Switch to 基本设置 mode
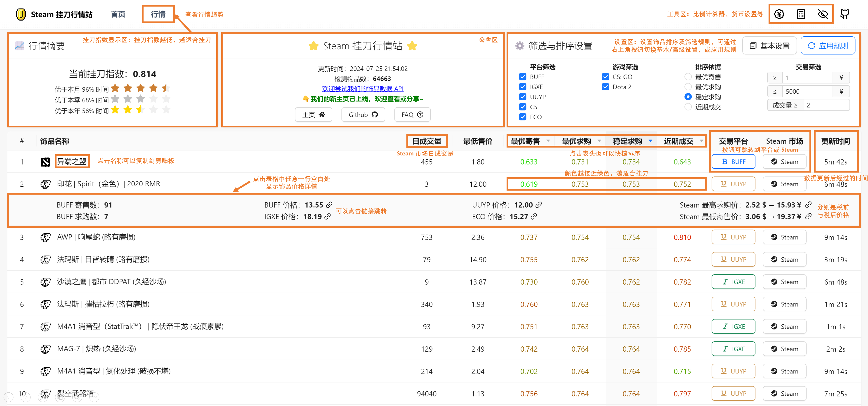The image size is (868, 406). [769, 45]
